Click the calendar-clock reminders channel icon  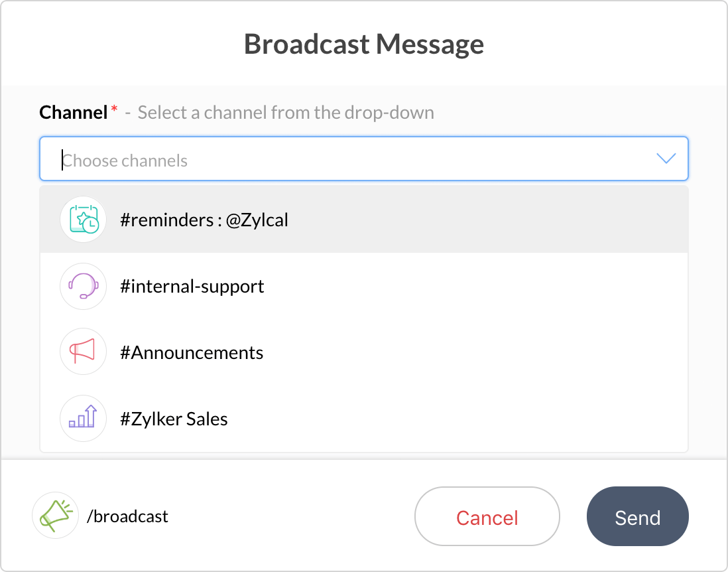(83, 220)
